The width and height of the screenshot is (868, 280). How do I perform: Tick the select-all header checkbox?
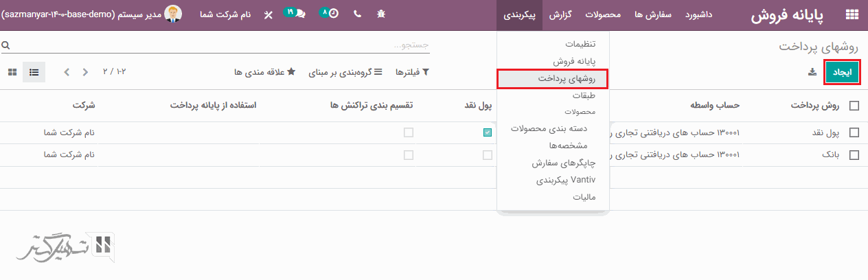[x=854, y=106]
